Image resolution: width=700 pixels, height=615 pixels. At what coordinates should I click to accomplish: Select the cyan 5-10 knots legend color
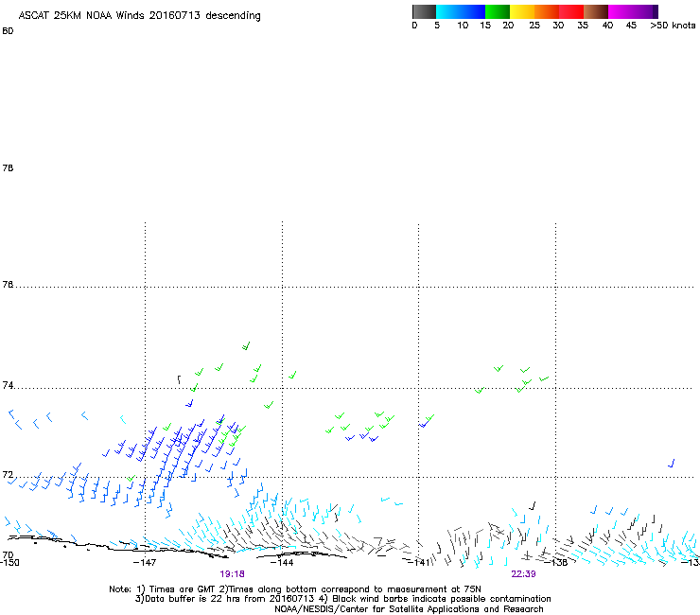448,11
